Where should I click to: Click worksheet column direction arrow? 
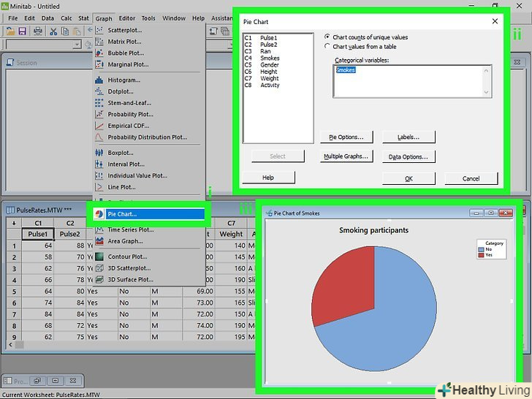[14, 224]
